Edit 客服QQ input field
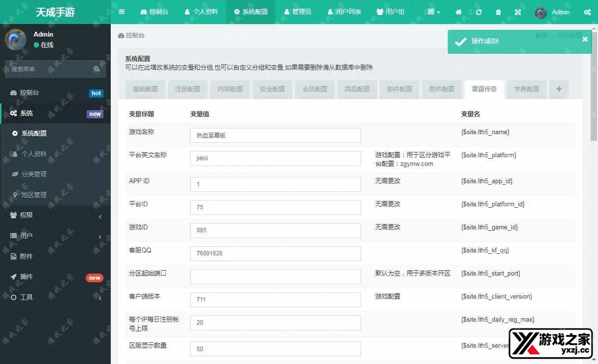This screenshot has width=598, height=364. pos(275,253)
